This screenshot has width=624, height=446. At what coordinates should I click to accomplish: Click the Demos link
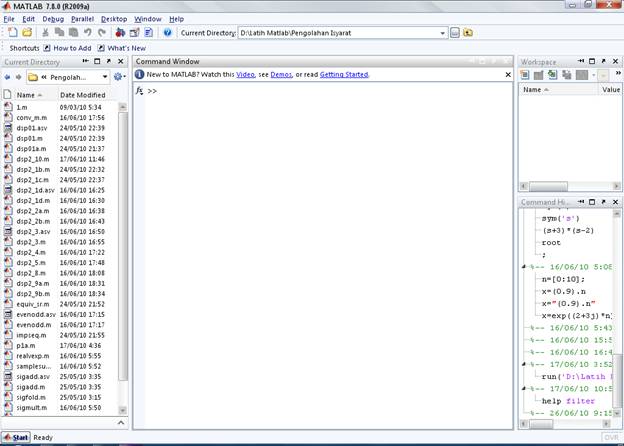(x=281, y=74)
